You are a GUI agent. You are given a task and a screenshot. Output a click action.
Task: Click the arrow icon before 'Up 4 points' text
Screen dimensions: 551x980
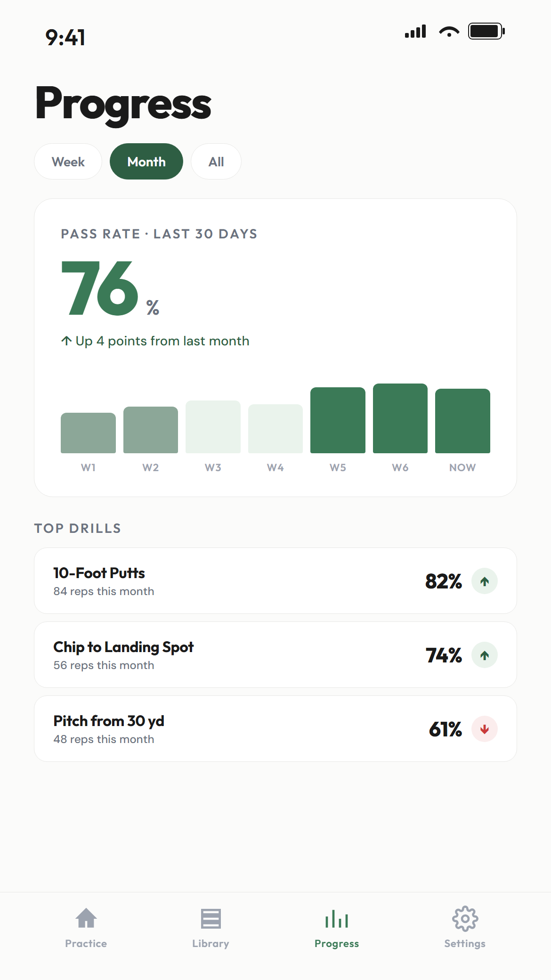tap(66, 340)
